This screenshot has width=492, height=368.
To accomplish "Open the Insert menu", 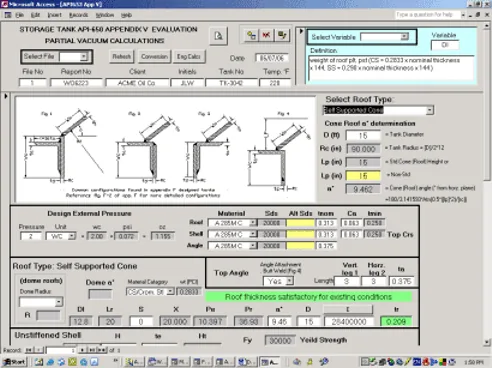I will (x=54, y=15).
